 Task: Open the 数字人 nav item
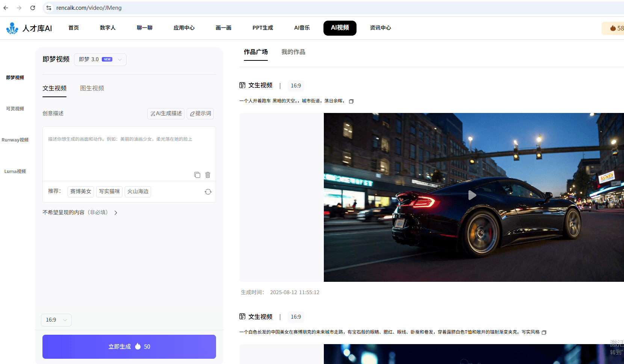(108, 28)
